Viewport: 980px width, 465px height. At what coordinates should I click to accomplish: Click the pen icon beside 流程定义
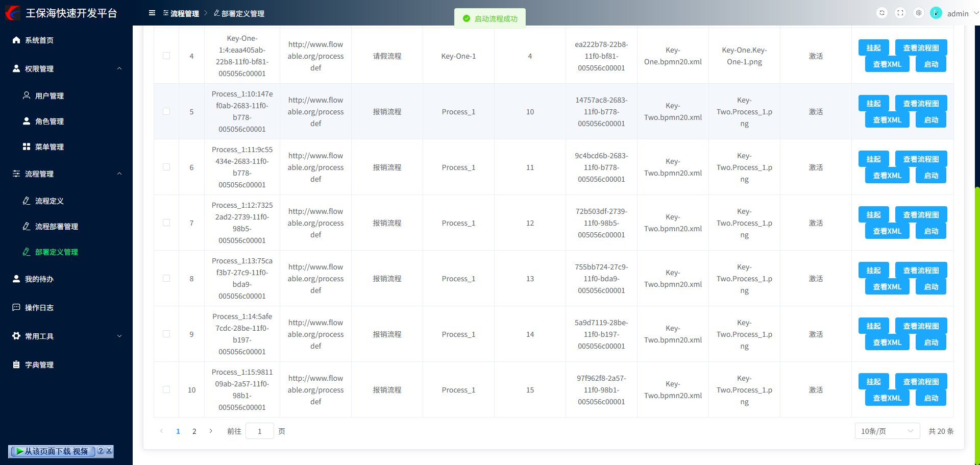tap(27, 201)
